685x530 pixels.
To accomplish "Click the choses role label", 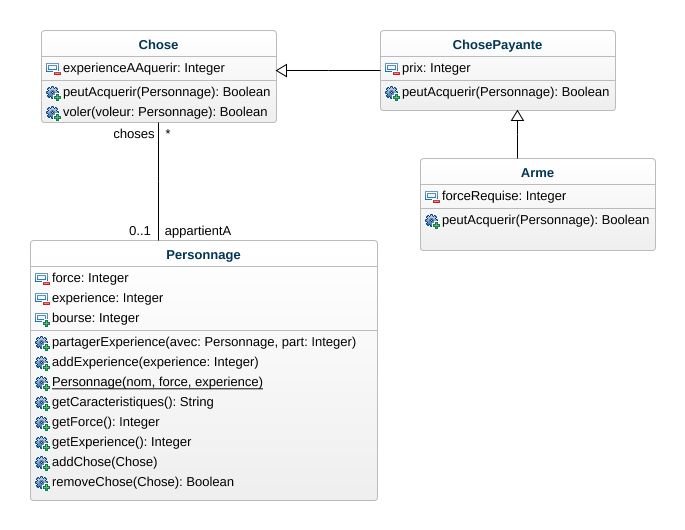I will pyautogui.click(x=134, y=133).
